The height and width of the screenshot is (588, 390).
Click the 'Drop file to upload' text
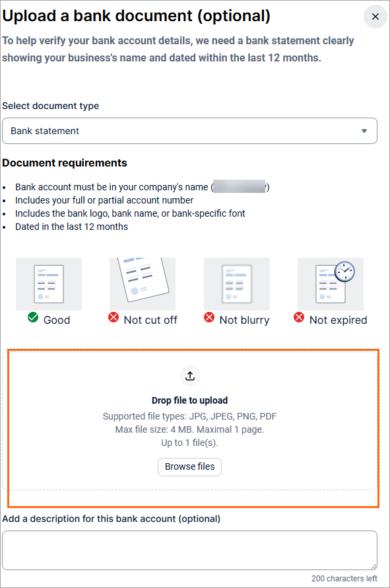(x=189, y=400)
